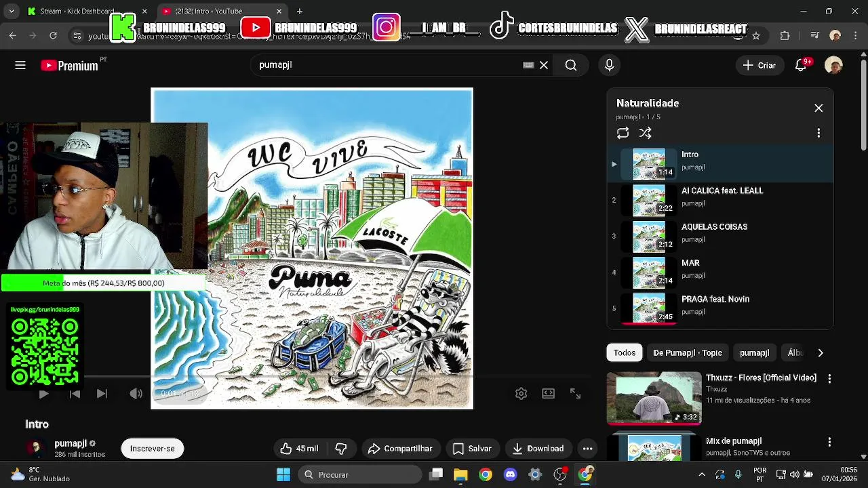Enter fullscreen mode
This screenshot has height=488, width=868.
coord(575,394)
